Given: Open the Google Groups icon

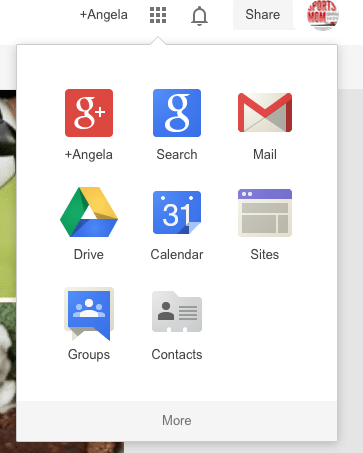Looking at the screenshot, I should pos(89,314).
